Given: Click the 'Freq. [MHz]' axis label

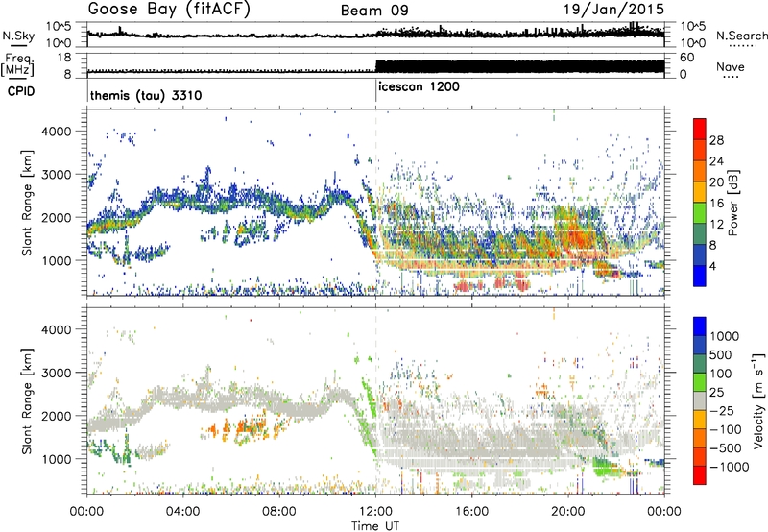Looking at the screenshot, I should 17,65.
